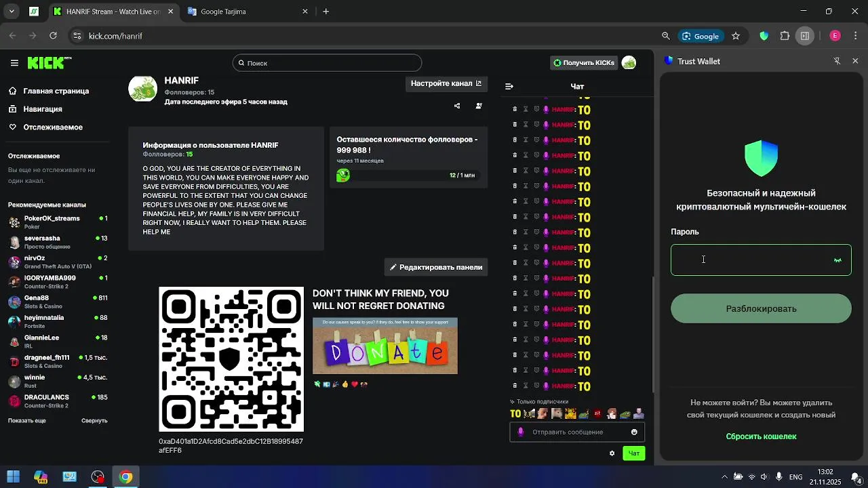Open a new browser tab

326,12
